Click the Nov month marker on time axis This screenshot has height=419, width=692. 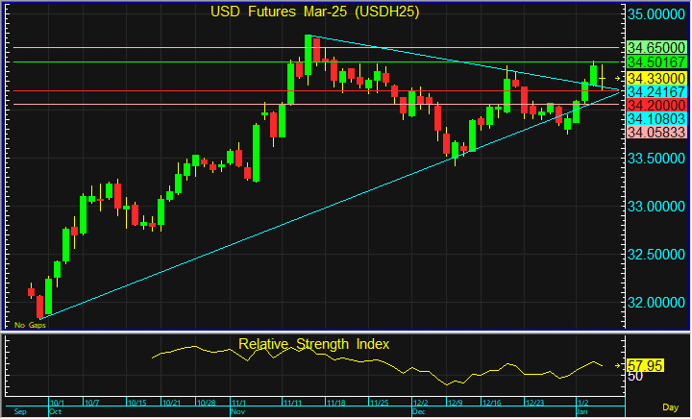tap(237, 411)
